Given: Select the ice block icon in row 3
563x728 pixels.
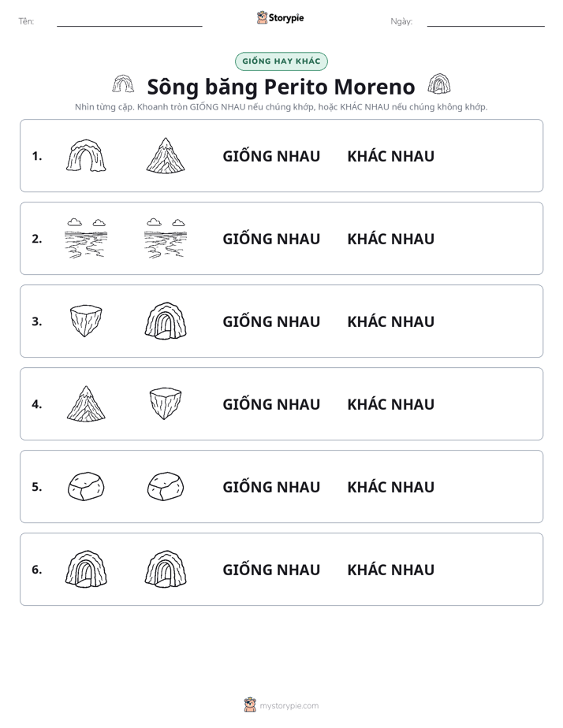Looking at the screenshot, I should 86,321.
